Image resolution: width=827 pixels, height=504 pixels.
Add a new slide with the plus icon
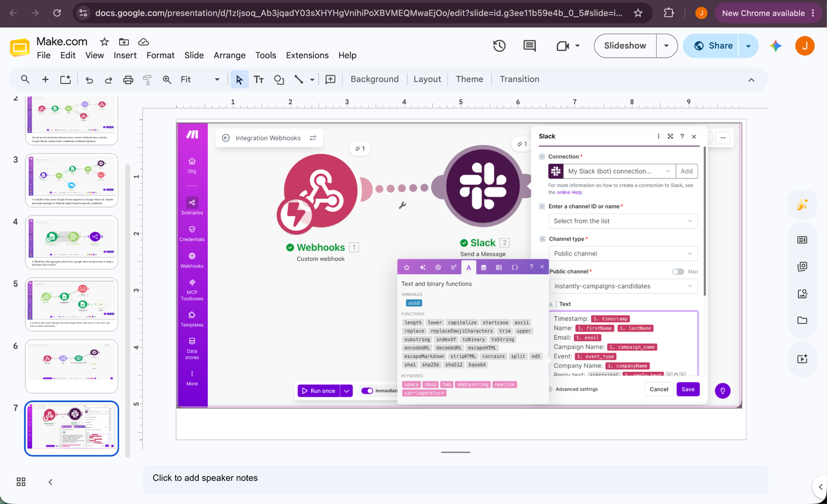pyautogui.click(x=45, y=79)
